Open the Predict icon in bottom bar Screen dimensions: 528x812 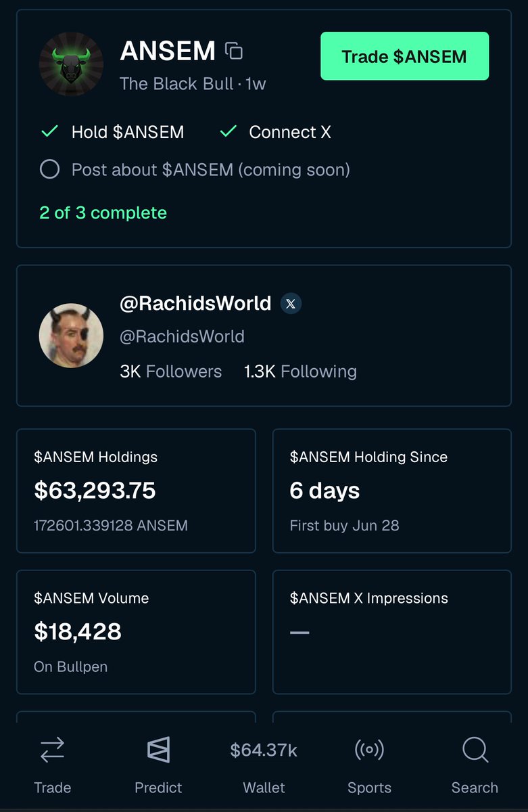coord(158,750)
